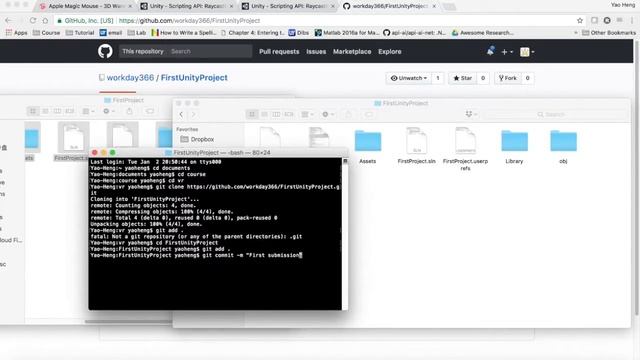Open the obj folder in Finder

[563, 147]
